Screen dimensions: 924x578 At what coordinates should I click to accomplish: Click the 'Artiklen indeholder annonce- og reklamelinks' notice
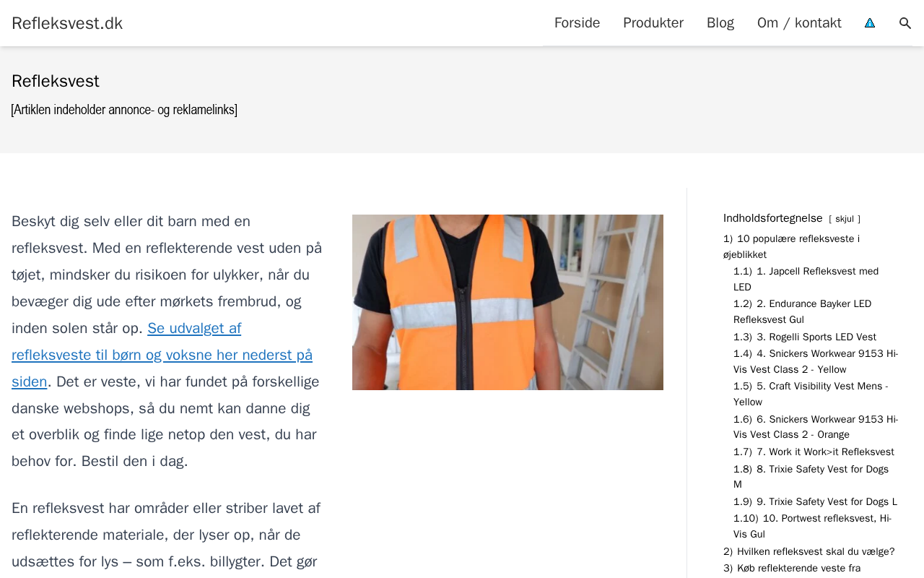(x=124, y=110)
